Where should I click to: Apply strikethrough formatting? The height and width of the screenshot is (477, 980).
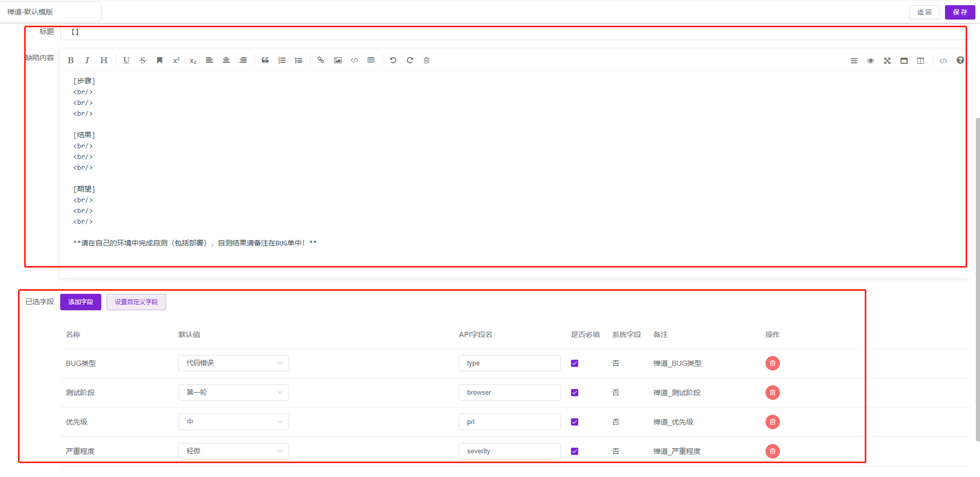coord(143,60)
